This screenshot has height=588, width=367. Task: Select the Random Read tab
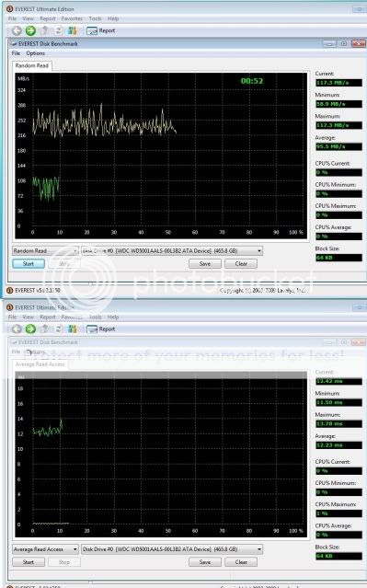tap(32, 65)
